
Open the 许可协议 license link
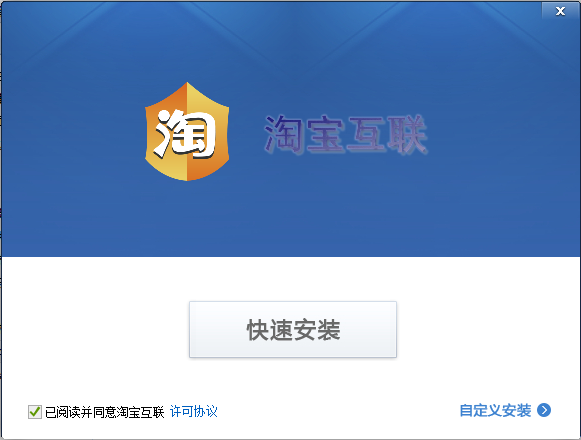(x=193, y=411)
